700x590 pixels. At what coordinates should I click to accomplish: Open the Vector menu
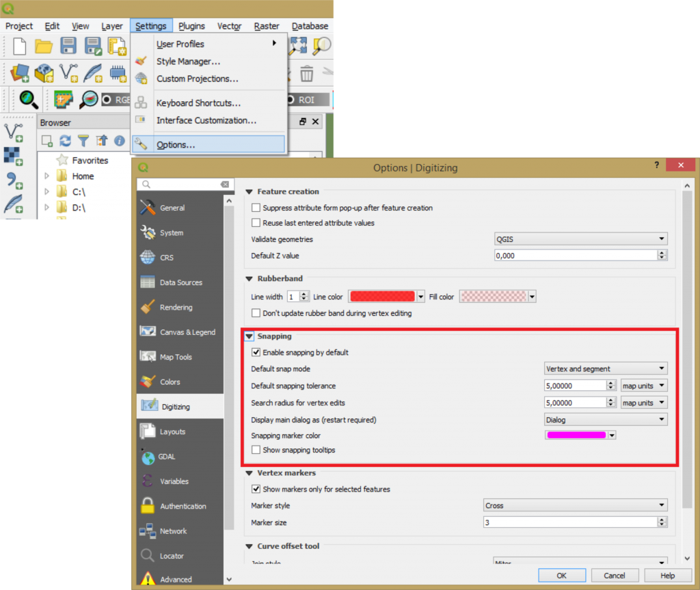pyautogui.click(x=229, y=26)
